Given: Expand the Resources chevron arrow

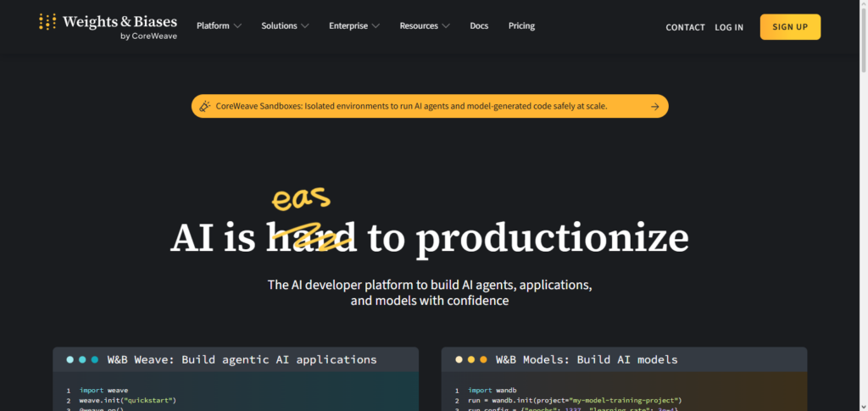Looking at the screenshot, I should 446,26.
